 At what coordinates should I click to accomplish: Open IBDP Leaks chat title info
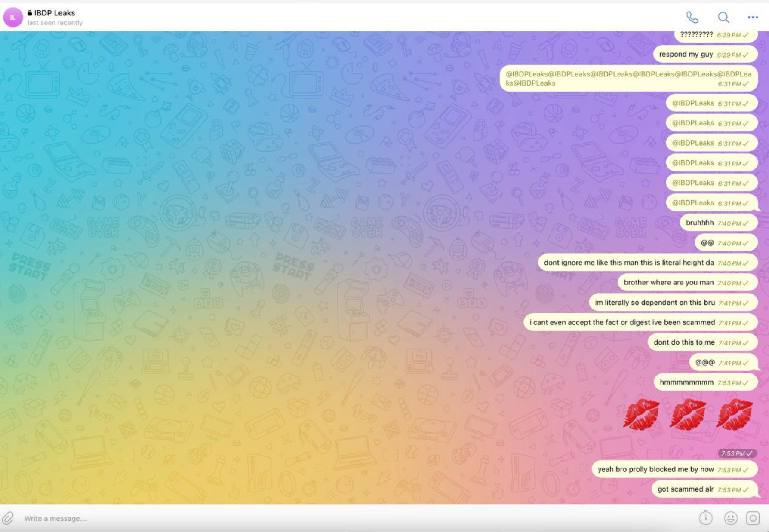[54, 13]
